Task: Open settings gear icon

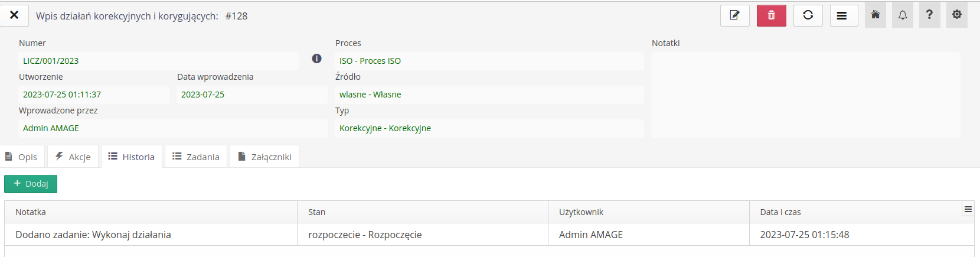Action: tap(957, 15)
